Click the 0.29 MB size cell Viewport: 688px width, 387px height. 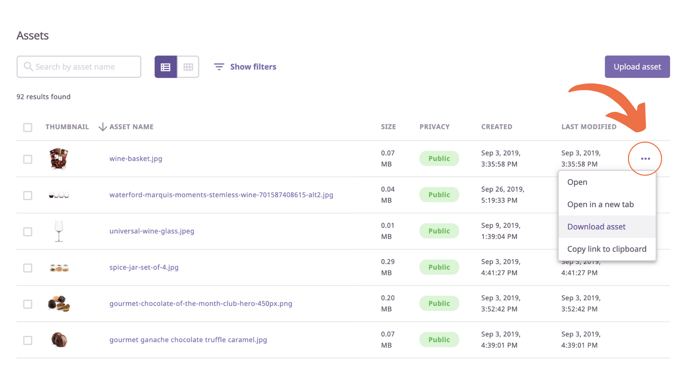(387, 267)
